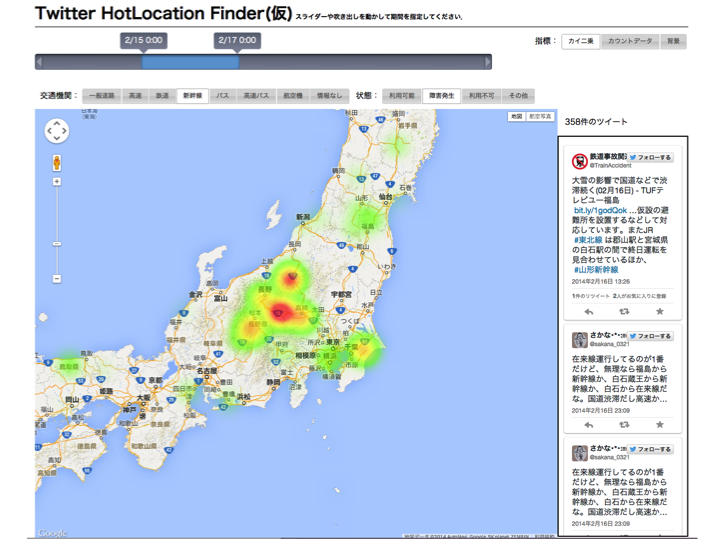The image size is (720, 540).
Task: Click the 2/15 0:00 timeline handle
Action: coord(144,41)
